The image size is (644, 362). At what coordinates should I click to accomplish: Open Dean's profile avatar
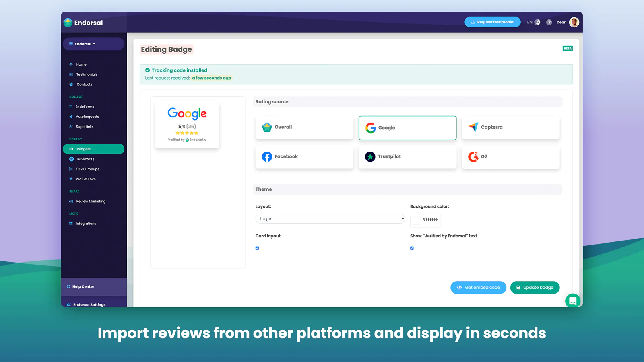pyautogui.click(x=574, y=22)
